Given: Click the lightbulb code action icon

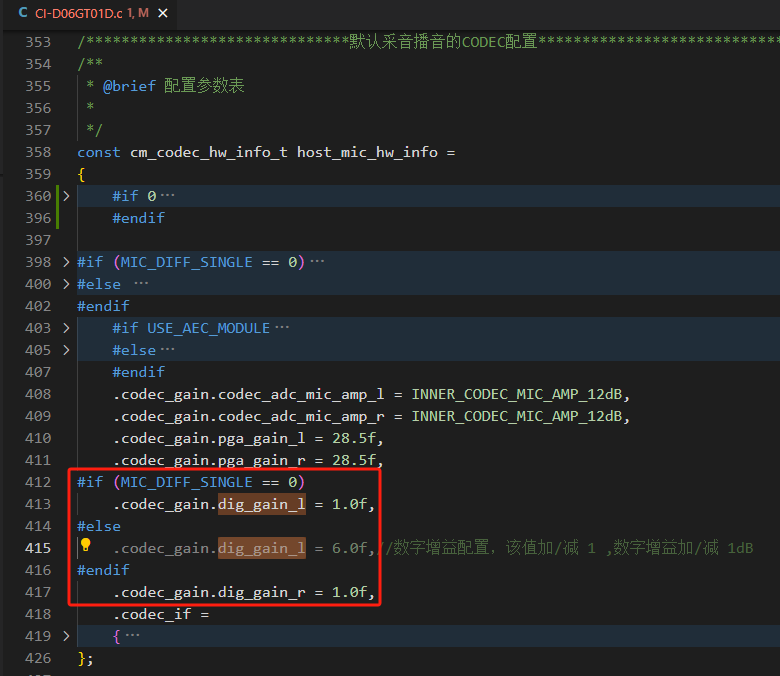Looking at the screenshot, I should (85, 546).
